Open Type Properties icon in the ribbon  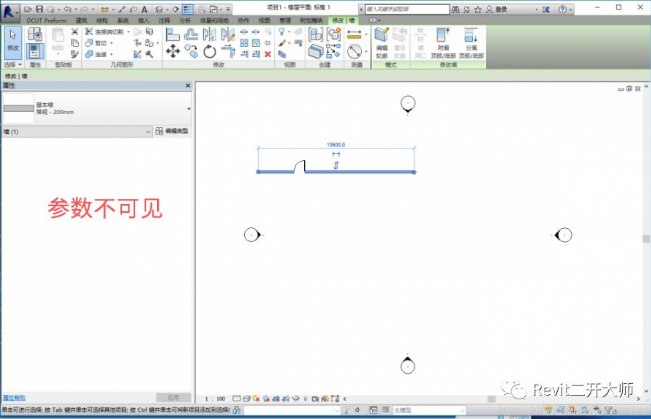click(35, 34)
